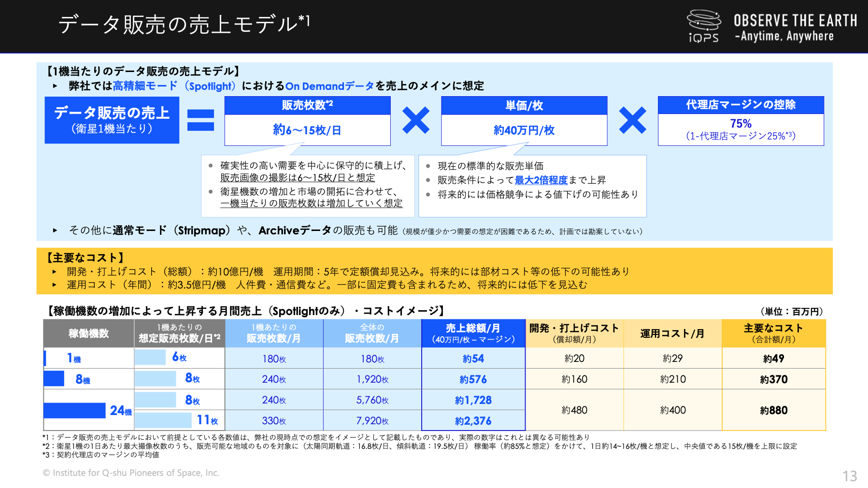The image size is (868, 488).
Task: Click the 11枚 light blue bar
Action: [163, 420]
